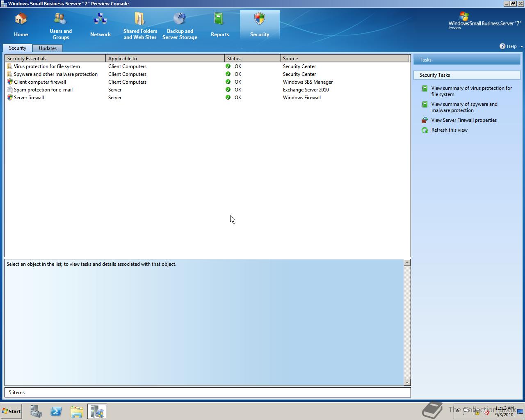Screen dimensions: 525x420
Task: Open Backup and Server Storage
Action: click(180, 25)
